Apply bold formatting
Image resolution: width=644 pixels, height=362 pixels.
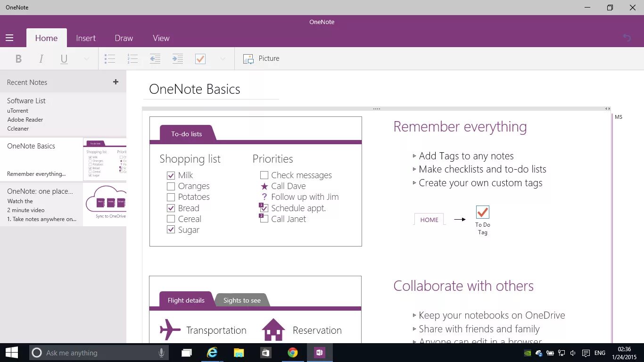click(18, 59)
